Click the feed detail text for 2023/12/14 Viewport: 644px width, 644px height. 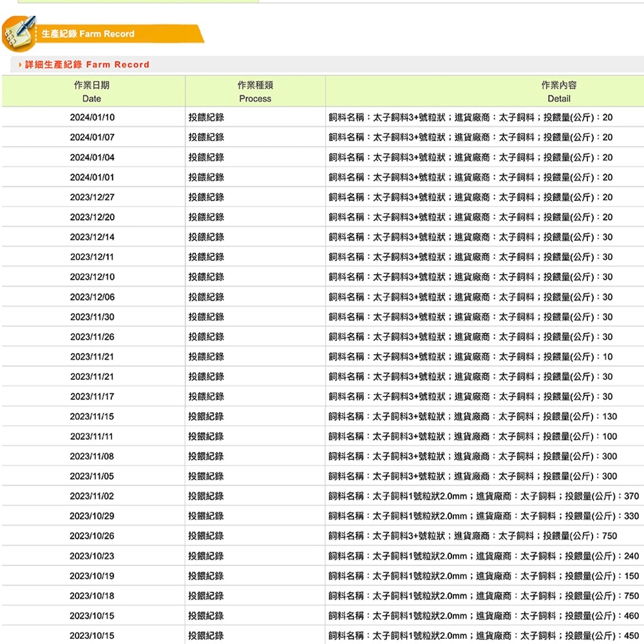tap(471, 237)
